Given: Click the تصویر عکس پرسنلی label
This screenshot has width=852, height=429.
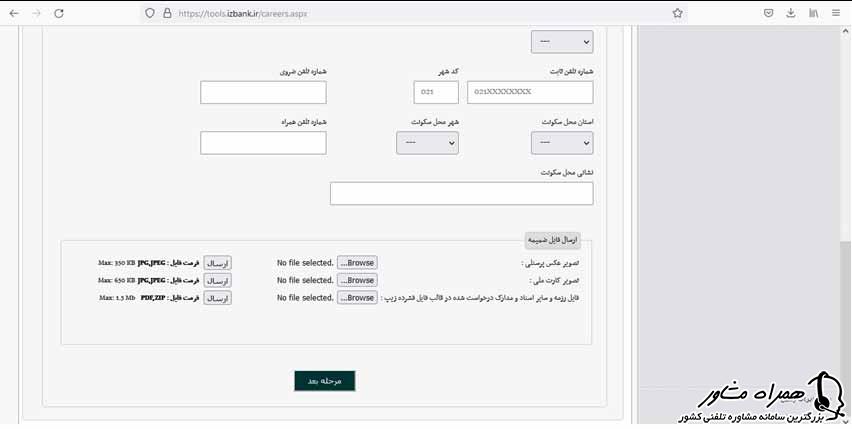Looking at the screenshot, I should coord(550,263).
